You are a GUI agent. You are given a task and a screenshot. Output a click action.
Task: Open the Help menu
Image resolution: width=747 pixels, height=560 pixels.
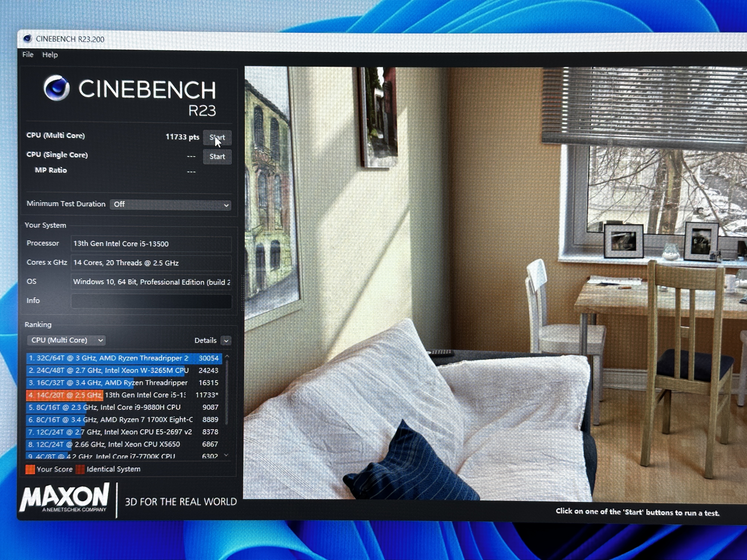(50, 55)
